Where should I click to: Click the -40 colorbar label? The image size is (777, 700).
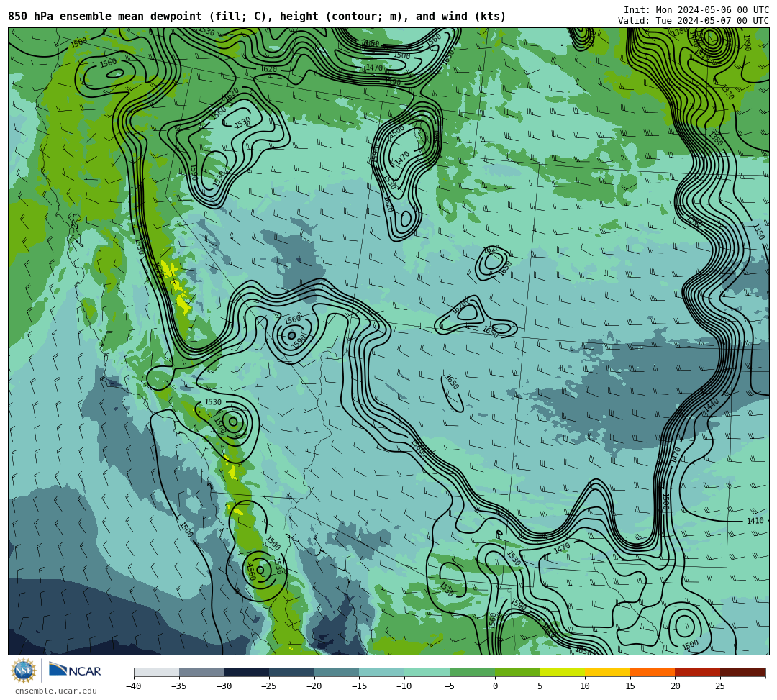134,686
